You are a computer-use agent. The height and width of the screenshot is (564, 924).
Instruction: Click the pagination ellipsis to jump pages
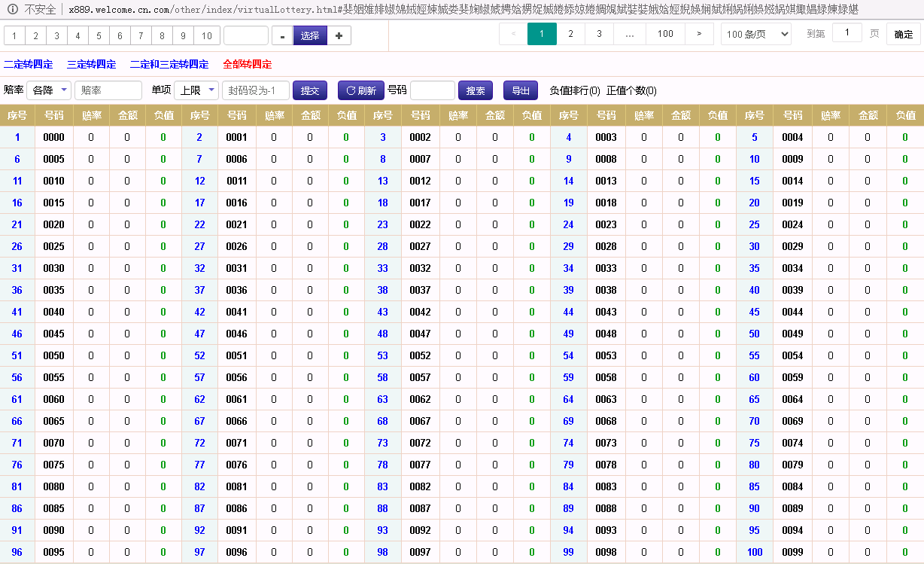click(x=629, y=34)
